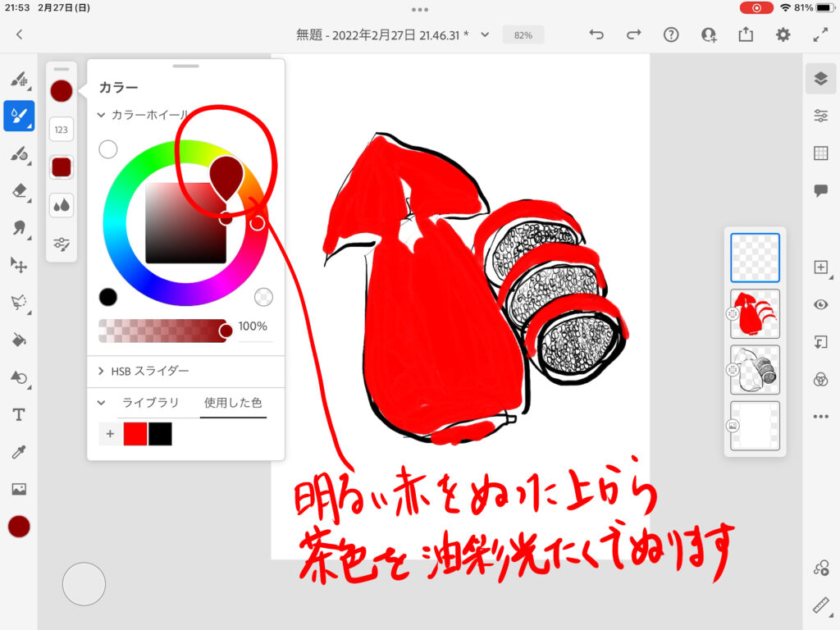Viewport: 840px width, 630px height.
Task: Select the Text tool
Action: (x=19, y=414)
